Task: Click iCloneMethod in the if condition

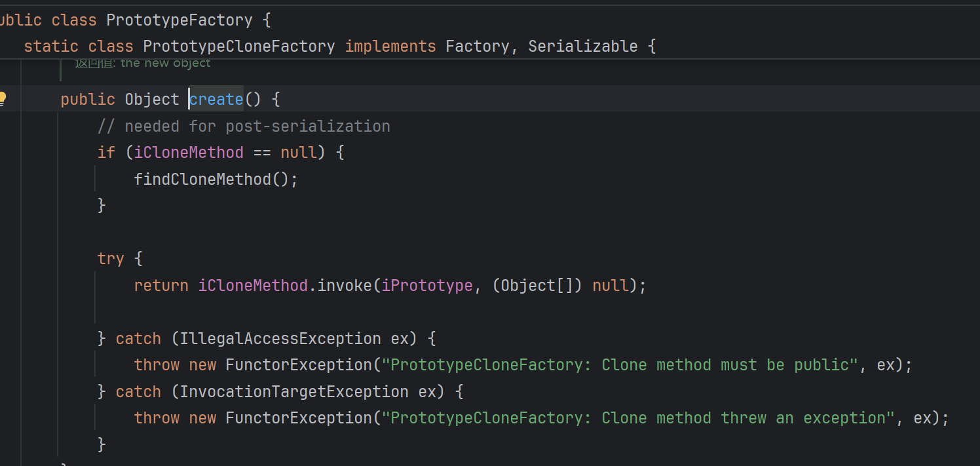Action: pyautogui.click(x=189, y=153)
